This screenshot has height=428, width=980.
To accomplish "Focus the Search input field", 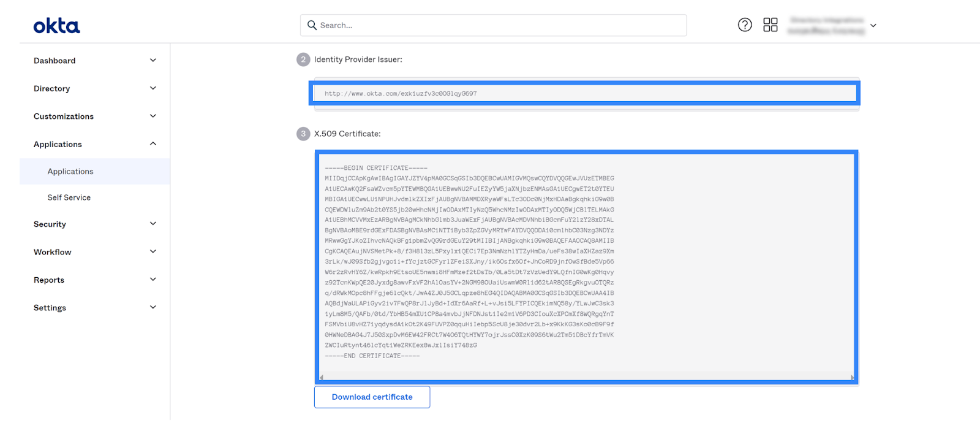I will 493,25.
